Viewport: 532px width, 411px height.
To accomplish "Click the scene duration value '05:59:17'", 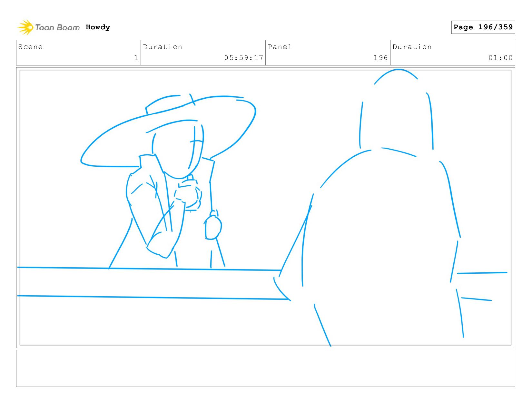I will [244, 58].
